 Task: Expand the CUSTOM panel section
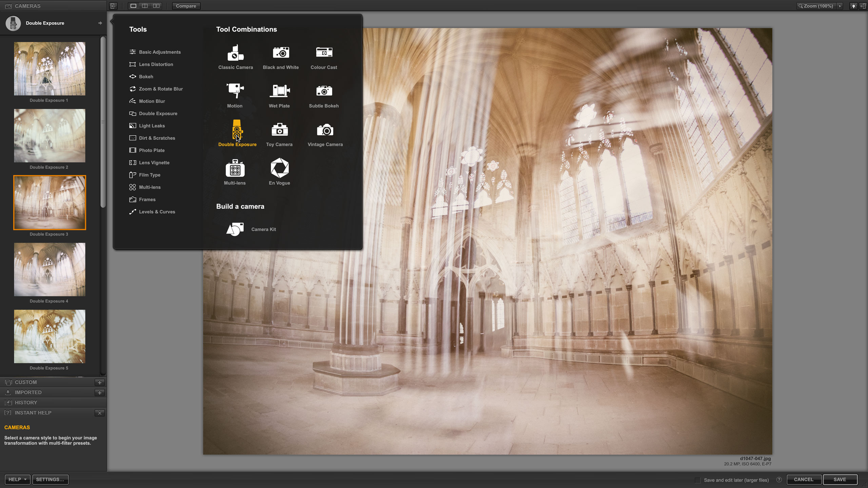(26, 382)
